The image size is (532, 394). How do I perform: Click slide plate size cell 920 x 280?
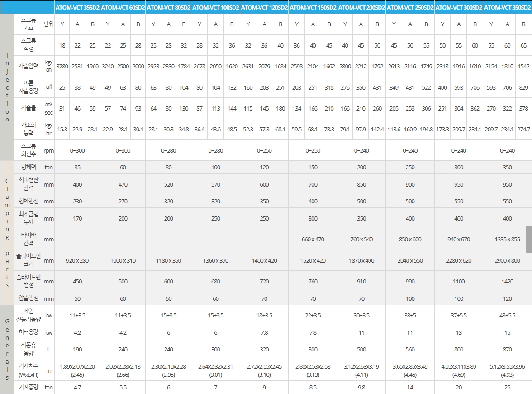(x=77, y=260)
